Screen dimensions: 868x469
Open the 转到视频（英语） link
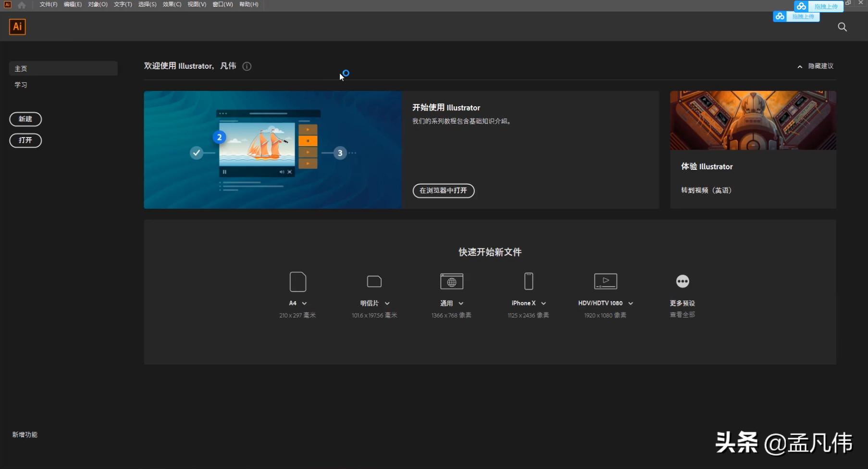point(706,190)
